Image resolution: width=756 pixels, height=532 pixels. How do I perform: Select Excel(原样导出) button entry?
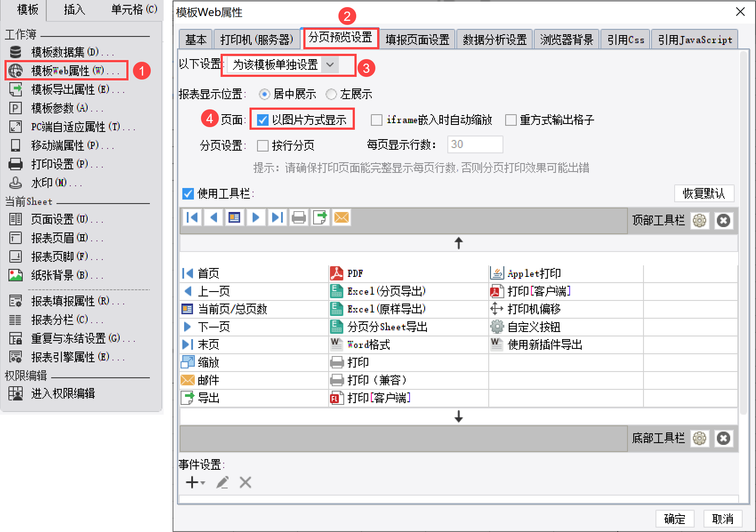[409, 309]
